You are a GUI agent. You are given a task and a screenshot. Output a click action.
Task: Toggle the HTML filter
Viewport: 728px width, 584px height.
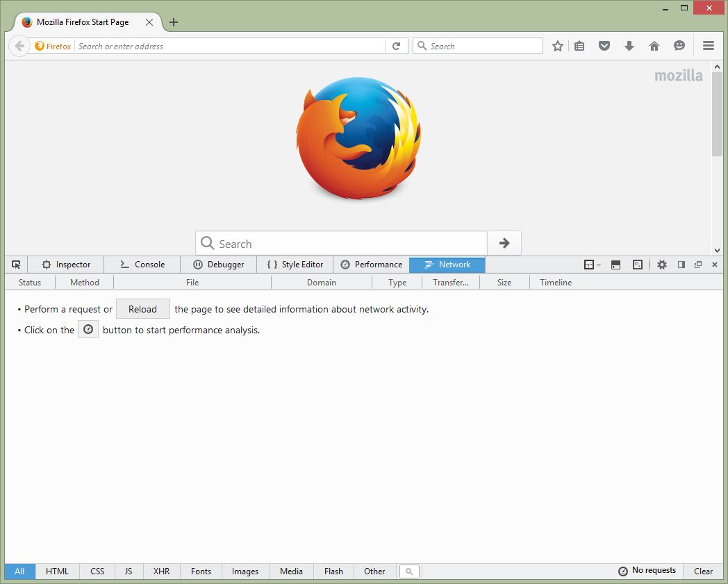(x=57, y=572)
